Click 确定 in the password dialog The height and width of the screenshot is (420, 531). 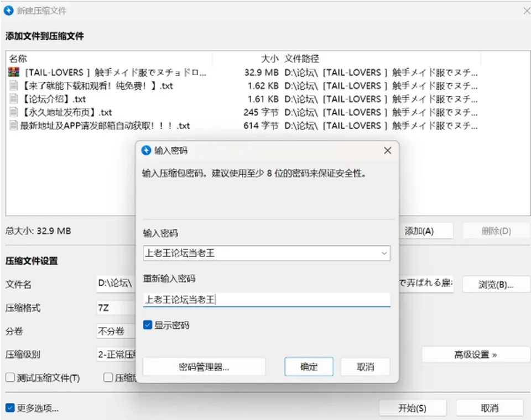(309, 366)
